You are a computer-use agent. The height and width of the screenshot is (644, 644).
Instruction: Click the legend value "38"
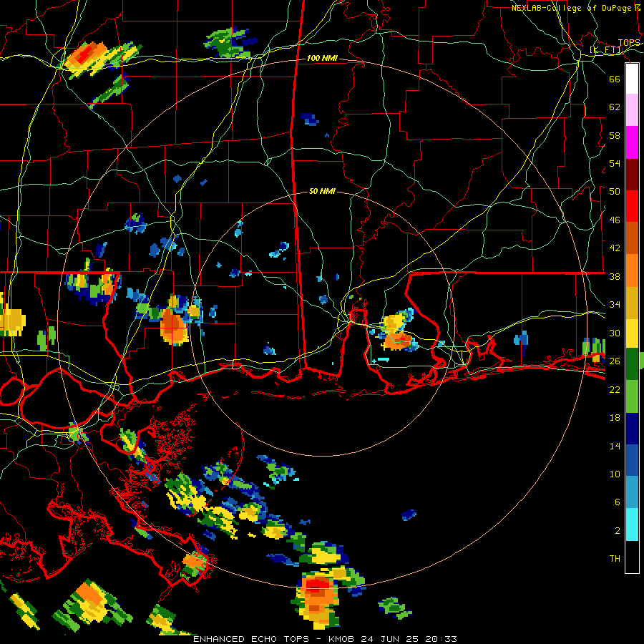(615, 276)
